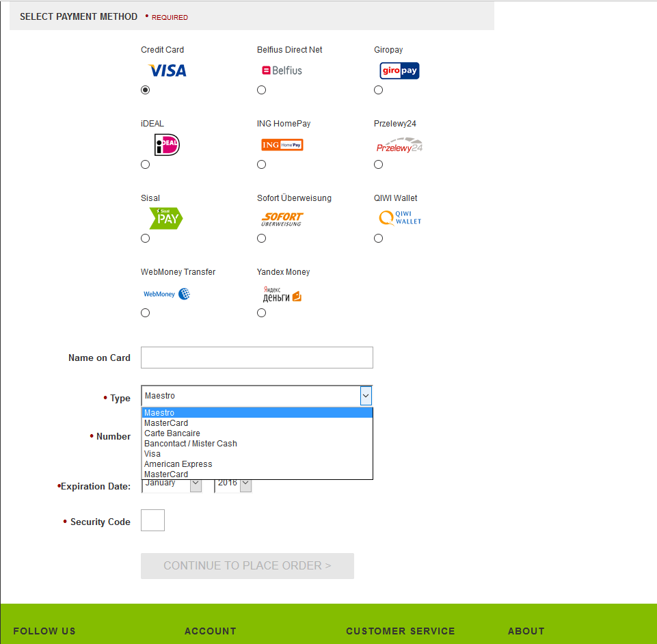
Task: Click the 'WebMoney Transfer' label text
Action: pyautogui.click(x=178, y=272)
